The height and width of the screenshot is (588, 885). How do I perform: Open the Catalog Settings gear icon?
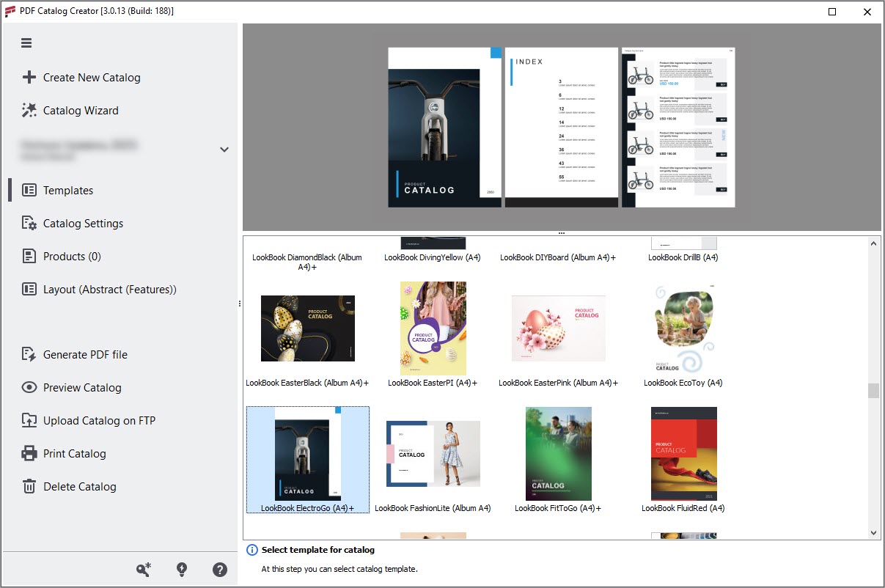29,223
